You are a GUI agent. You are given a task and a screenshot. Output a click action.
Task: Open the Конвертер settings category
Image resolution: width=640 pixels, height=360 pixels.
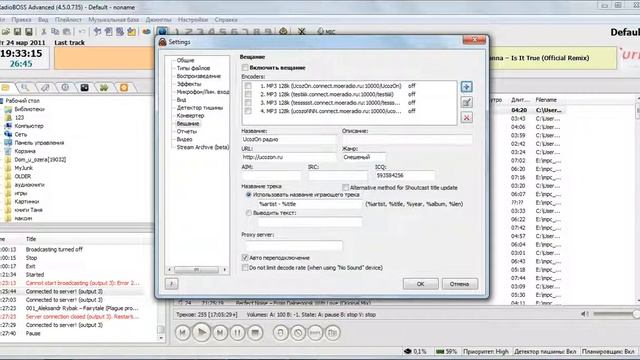click(190, 116)
